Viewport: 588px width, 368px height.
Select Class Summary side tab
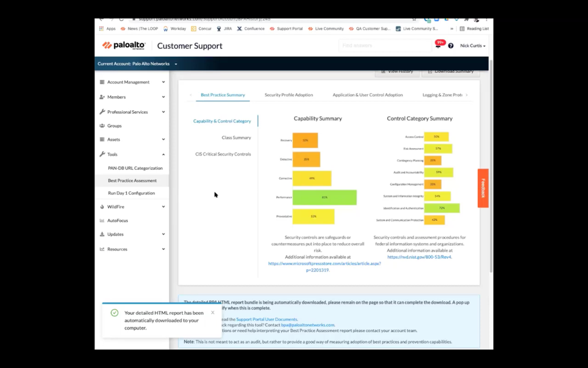(236, 137)
